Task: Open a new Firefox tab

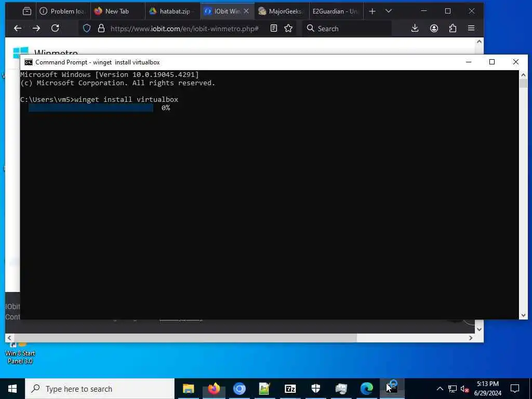Action: (x=372, y=11)
